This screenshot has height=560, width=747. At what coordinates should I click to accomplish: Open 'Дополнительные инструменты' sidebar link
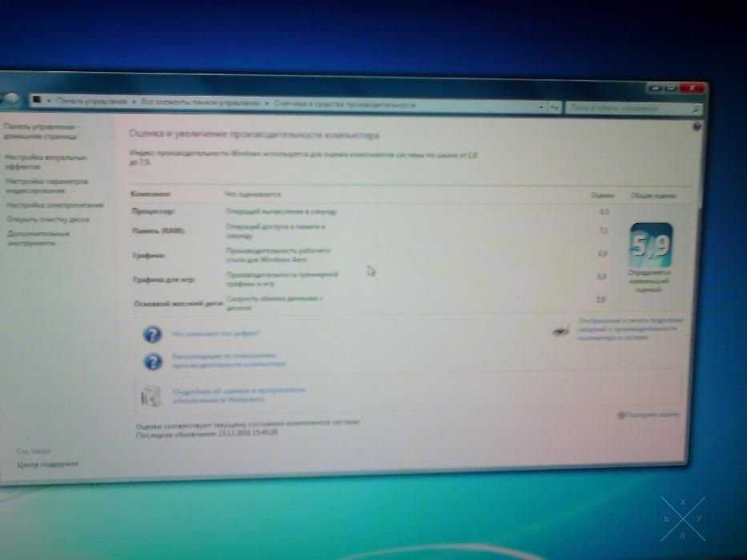click(x=38, y=238)
